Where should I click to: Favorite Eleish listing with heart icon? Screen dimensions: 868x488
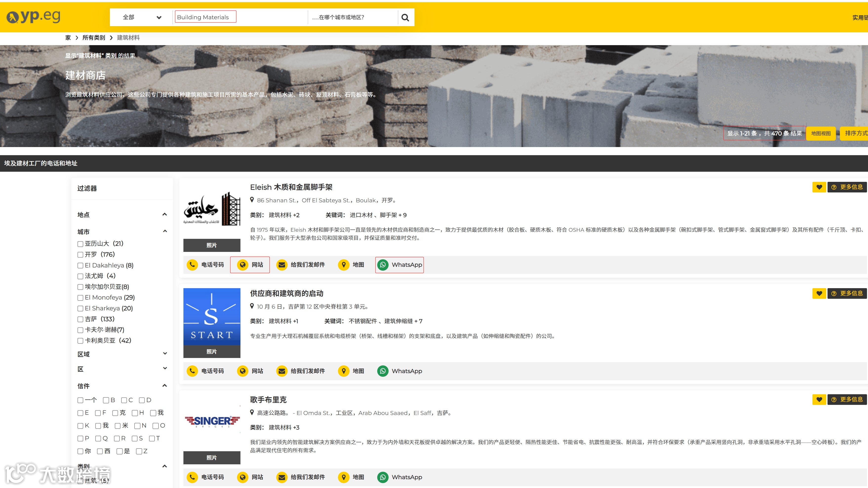(819, 187)
